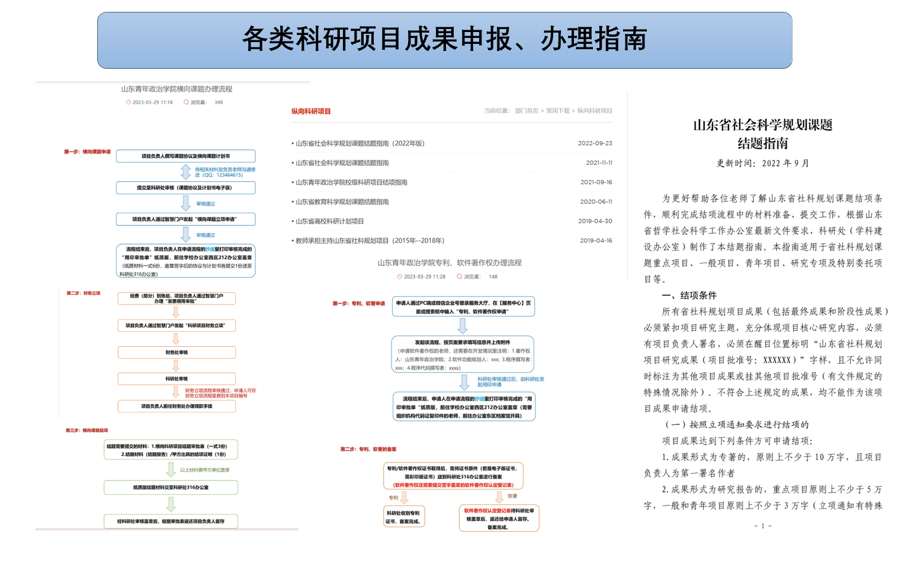
Task: Click the view-count icon beside 浏览量 148
Action: (x=459, y=277)
